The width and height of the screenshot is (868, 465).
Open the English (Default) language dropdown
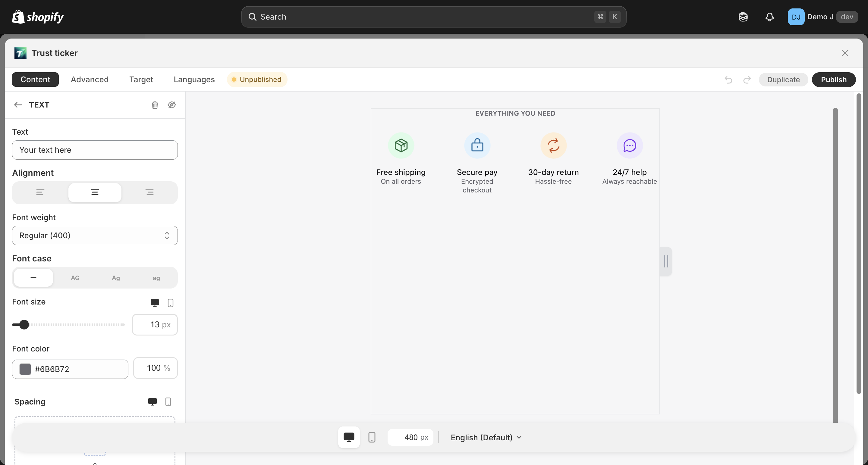(486, 437)
